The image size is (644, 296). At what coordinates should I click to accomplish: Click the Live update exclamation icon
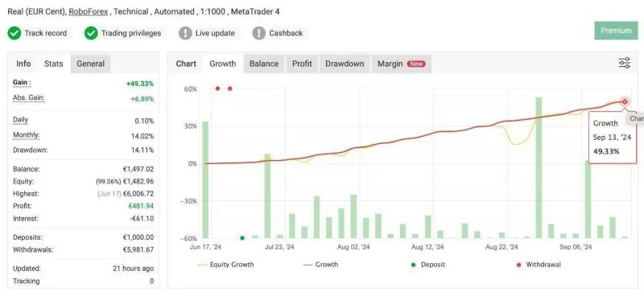[x=185, y=33]
